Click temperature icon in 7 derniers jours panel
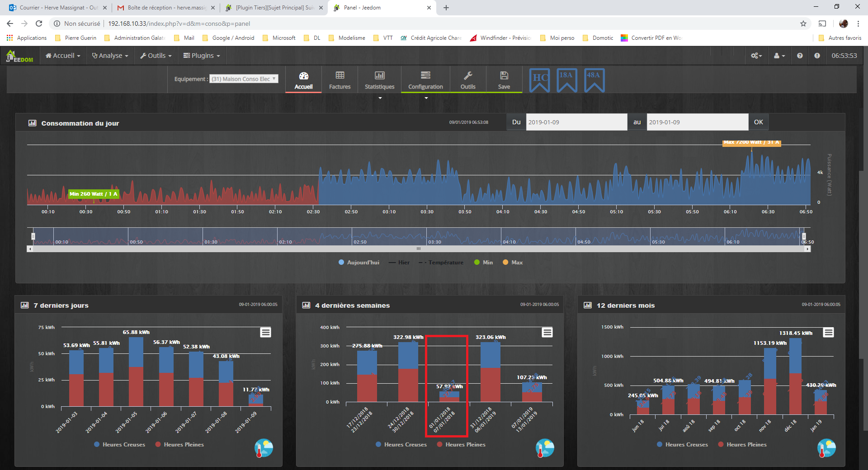Image resolution: width=868 pixels, height=470 pixels. 264,448
